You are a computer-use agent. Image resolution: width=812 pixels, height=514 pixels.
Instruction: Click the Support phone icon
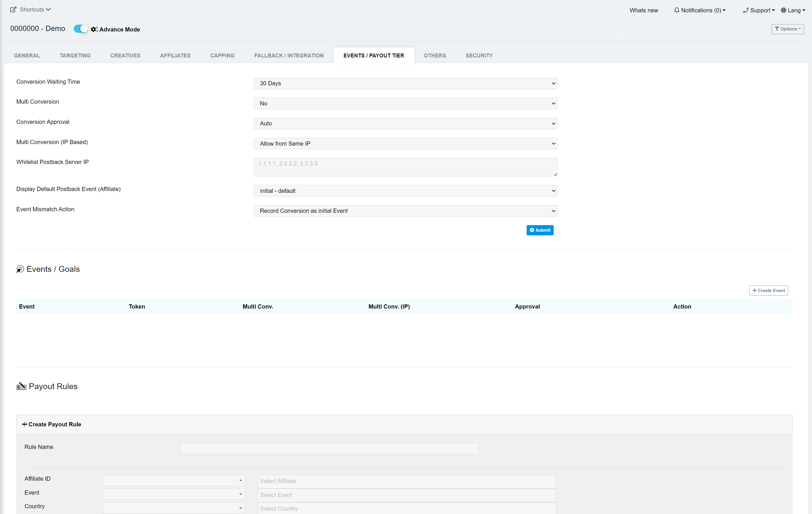point(746,10)
